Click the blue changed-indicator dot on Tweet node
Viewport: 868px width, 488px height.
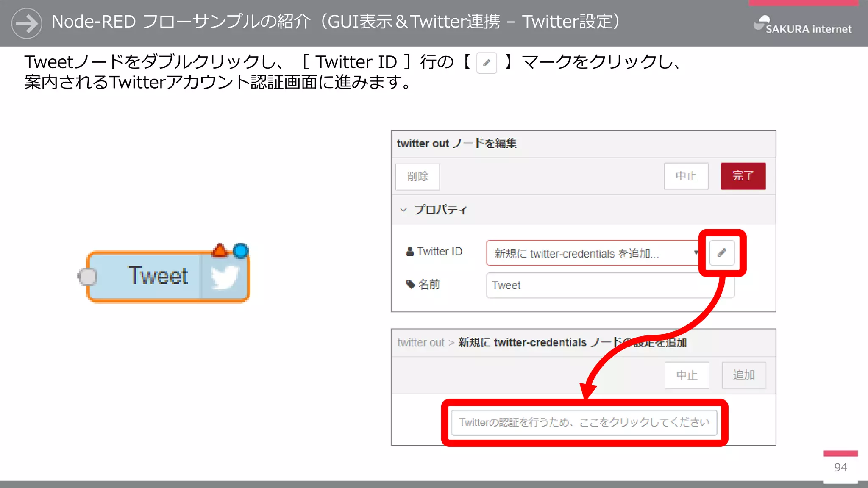pyautogui.click(x=241, y=251)
